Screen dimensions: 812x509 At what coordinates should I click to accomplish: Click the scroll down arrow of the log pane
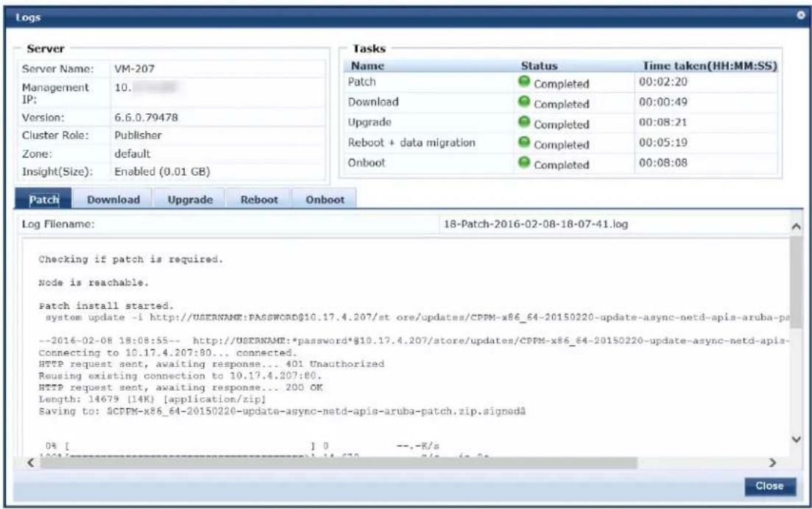click(797, 439)
